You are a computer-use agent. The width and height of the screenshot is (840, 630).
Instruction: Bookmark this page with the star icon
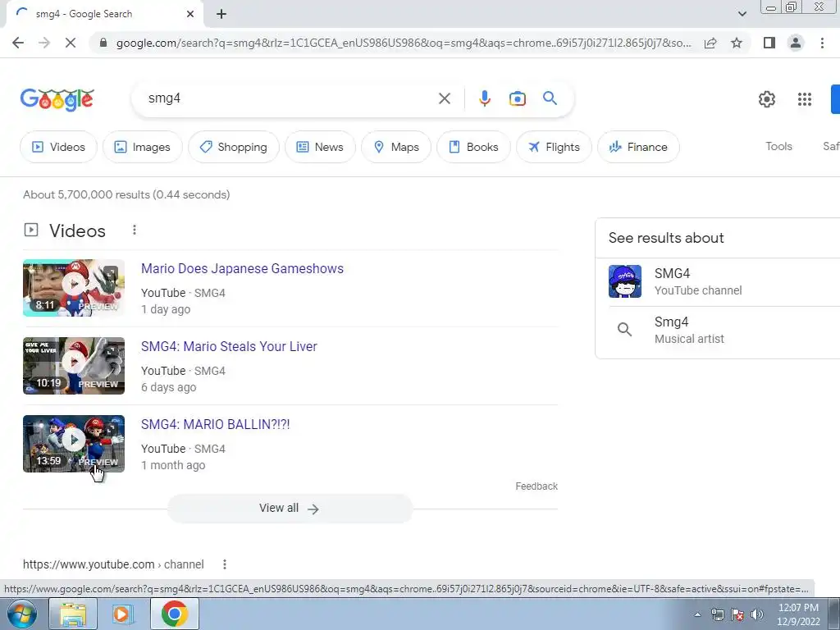pos(737,43)
